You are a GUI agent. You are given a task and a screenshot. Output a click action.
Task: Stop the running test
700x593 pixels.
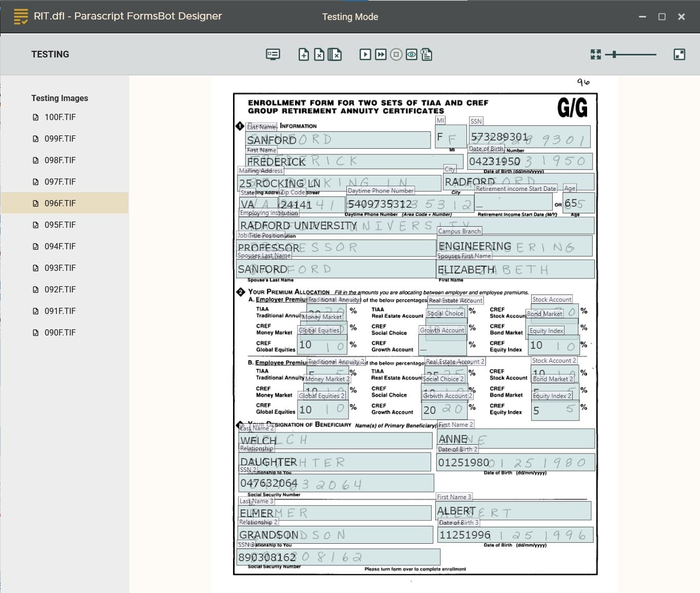[x=396, y=54]
